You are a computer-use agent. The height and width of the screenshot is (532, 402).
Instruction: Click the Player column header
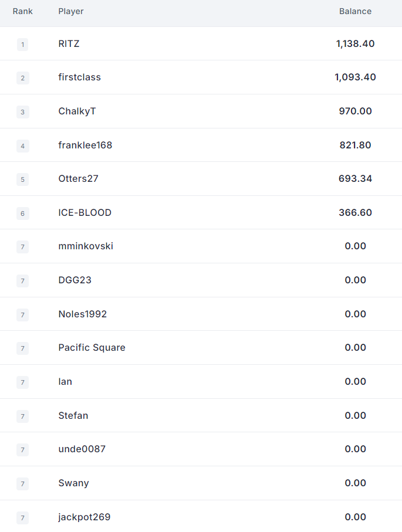tap(71, 11)
